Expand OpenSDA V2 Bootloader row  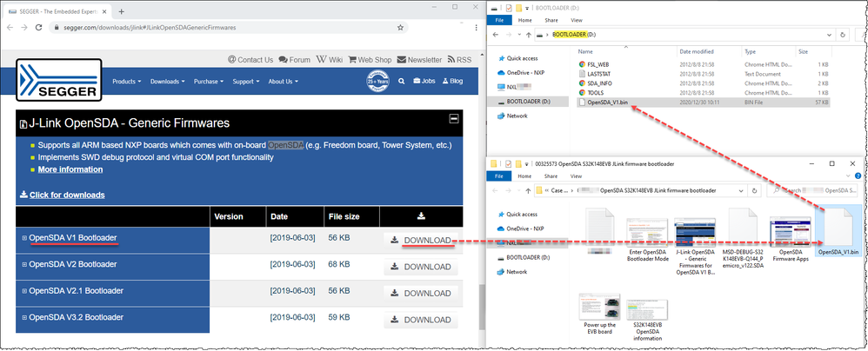[x=24, y=265]
